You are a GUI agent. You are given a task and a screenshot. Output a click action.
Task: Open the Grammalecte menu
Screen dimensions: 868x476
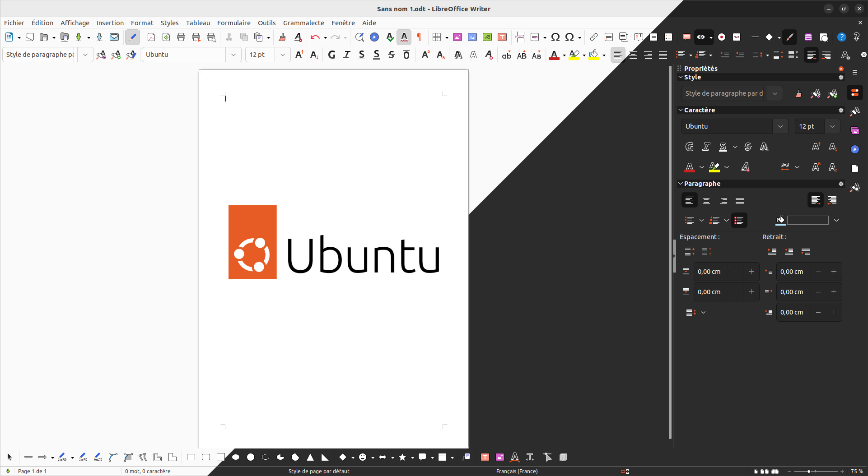coord(303,23)
